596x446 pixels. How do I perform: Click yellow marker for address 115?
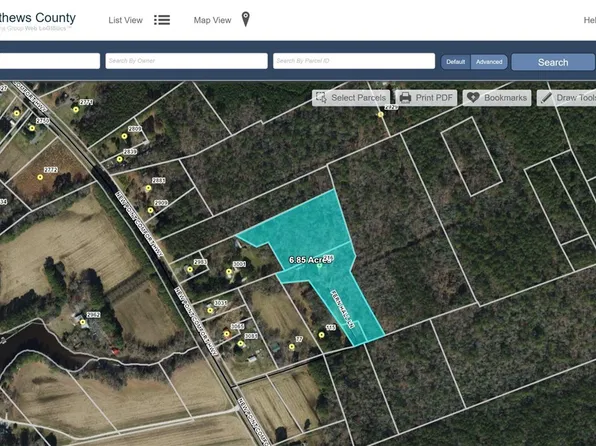coord(322,335)
